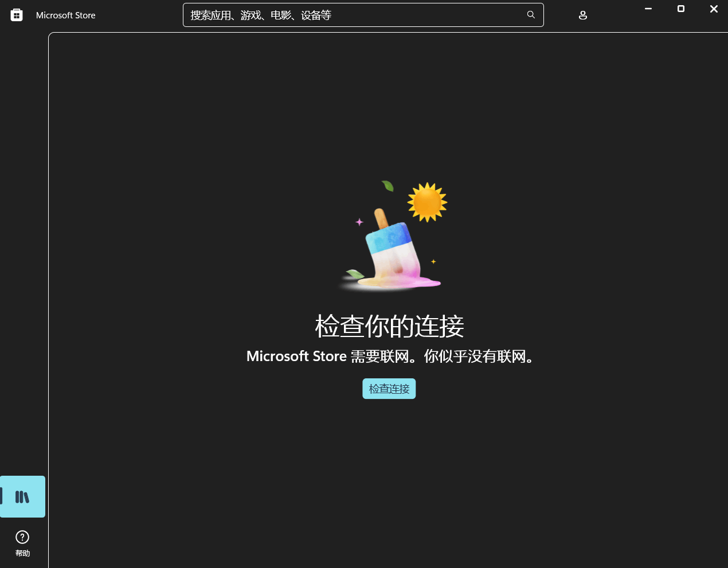The width and height of the screenshot is (728, 568).
Task: Click the search magnifier icon
Action: (531, 15)
